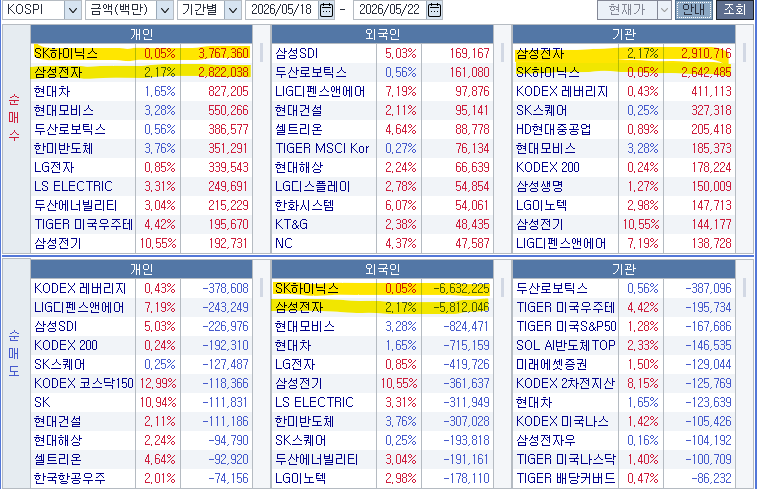Click the 2,910,716 net-buy amount
757x489 pixels.
click(706, 53)
